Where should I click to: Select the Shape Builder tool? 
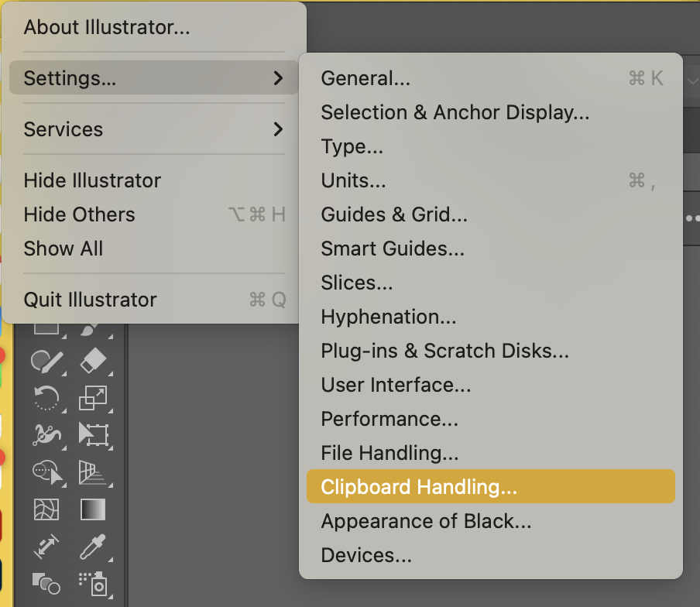tap(47, 472)
